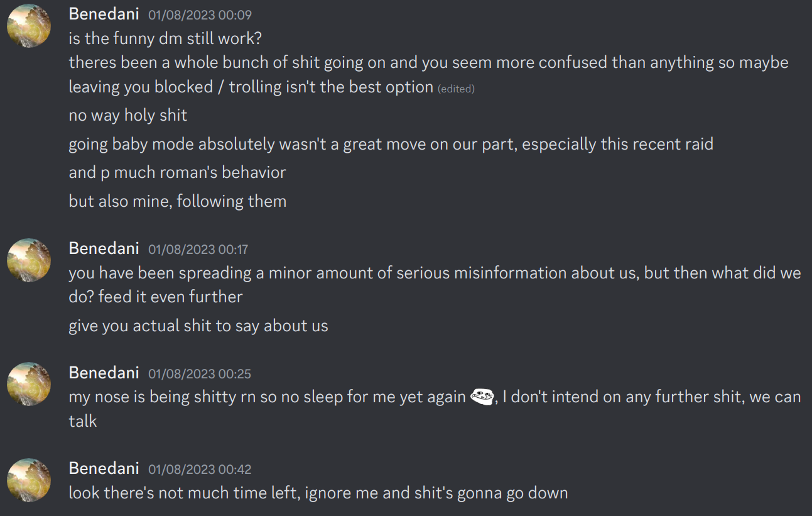812x516 pixels.
Task: Click the message 'is the funny dm still work?'
Action: pyautogui.click(x=165, y=38)
